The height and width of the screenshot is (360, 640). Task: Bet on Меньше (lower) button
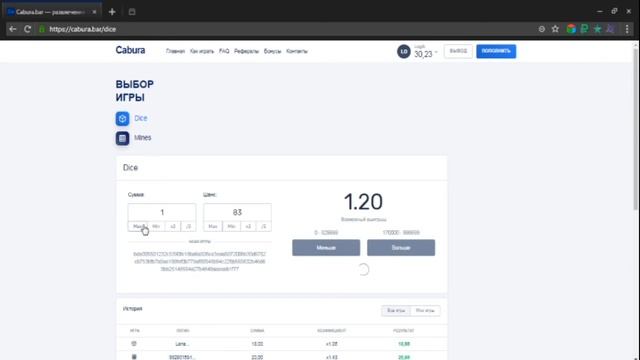point(326,248)
